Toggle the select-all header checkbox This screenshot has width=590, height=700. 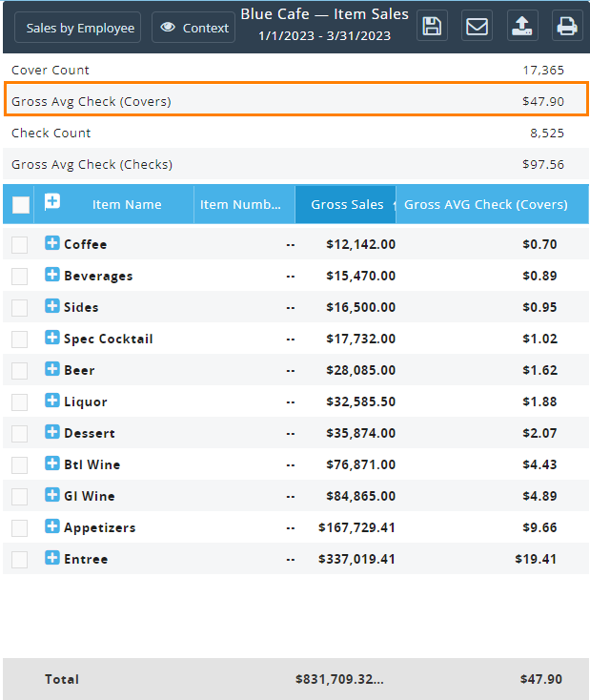click(x=21, y=205)
